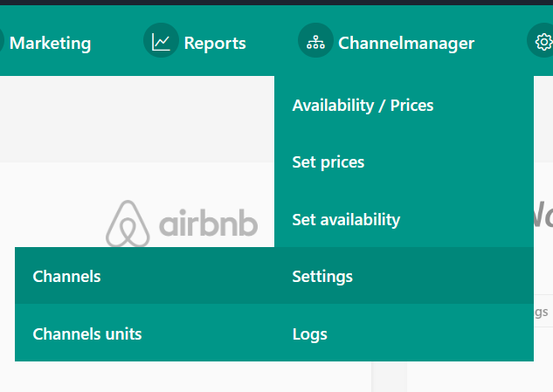Viewport: 553px width, 392px height.
Task: Open the Reports menu label
Action: 215,43
